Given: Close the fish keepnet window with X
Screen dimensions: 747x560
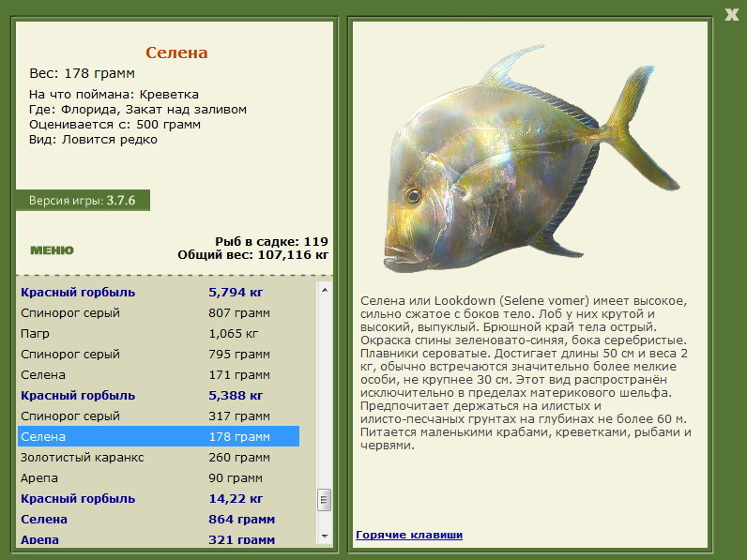Looking at the screenshot, I should click(x=731, y=14).
